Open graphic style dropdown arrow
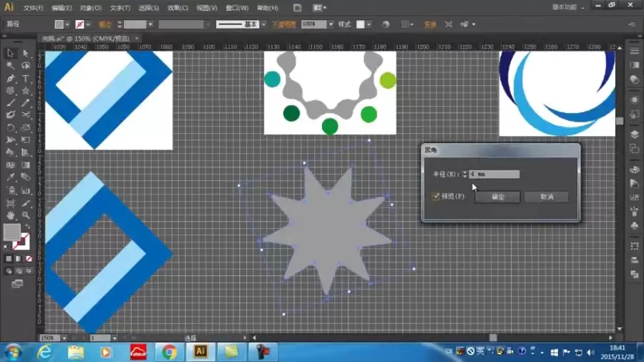Screen dimensions: 644x362 [x=369, y=24]
